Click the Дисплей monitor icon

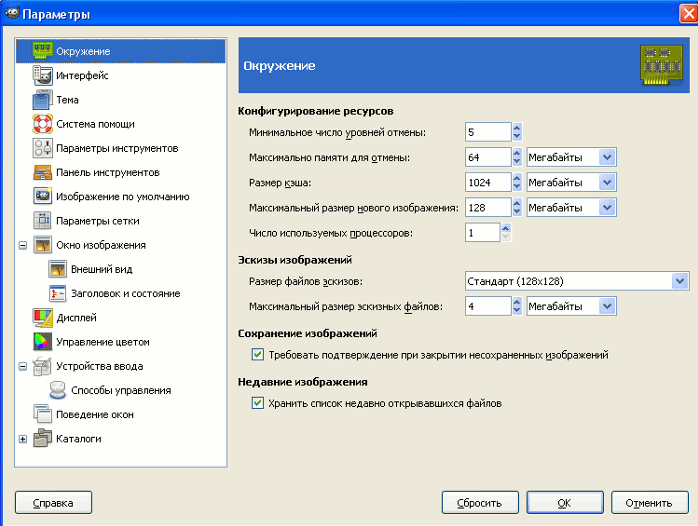click(x=42, y=317)
